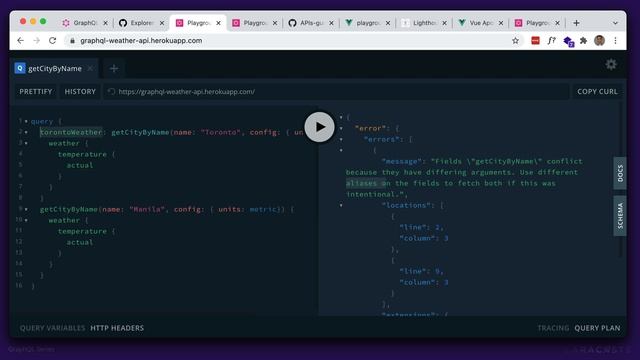
Task: Click the "message" key in the response
Action: point(402,161)
